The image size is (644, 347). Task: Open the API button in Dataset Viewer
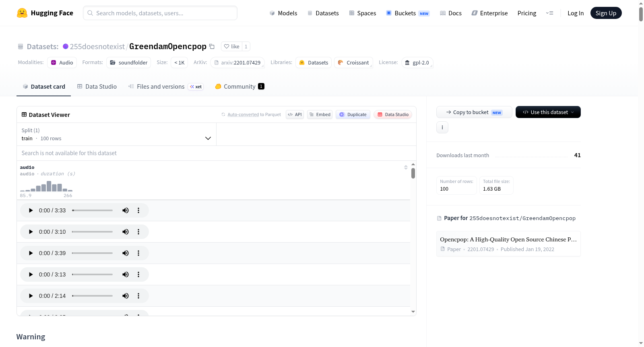[295, 114]
